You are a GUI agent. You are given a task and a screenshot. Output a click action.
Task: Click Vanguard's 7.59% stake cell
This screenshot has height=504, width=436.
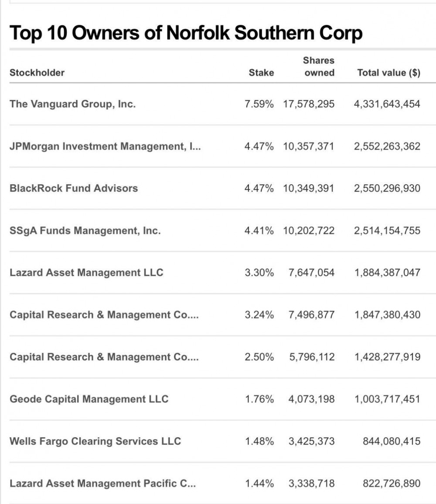point(259,104)
